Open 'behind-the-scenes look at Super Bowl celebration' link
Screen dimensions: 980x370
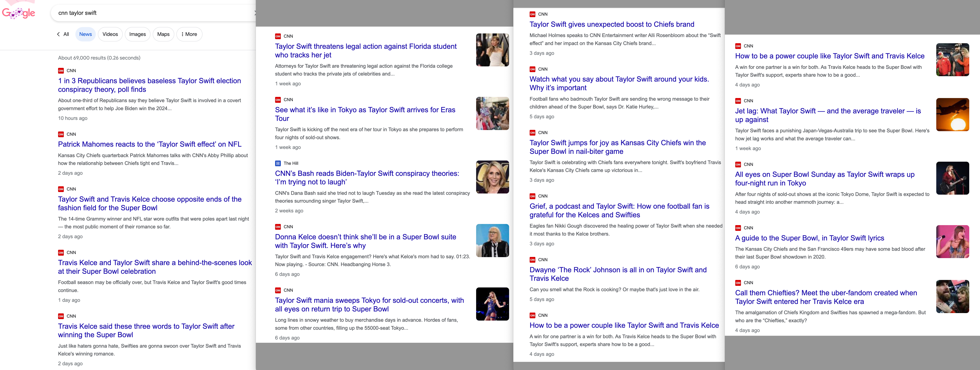coord(155,267)
